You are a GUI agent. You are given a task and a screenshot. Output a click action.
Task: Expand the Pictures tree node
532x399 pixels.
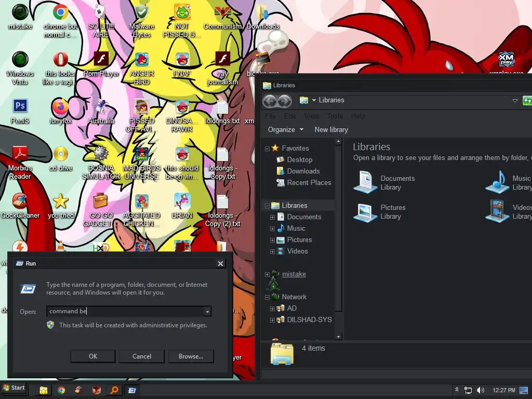pos(272,240)
